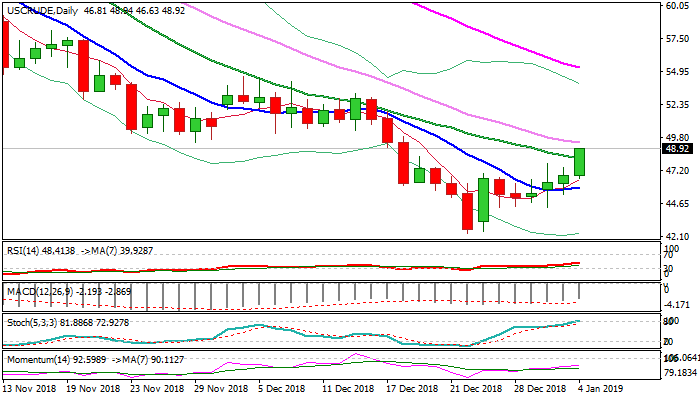Click the lowest red candle near 42.10
This screenshot has height=400, width=700.
pyautogui.click(x=466, y=210)
